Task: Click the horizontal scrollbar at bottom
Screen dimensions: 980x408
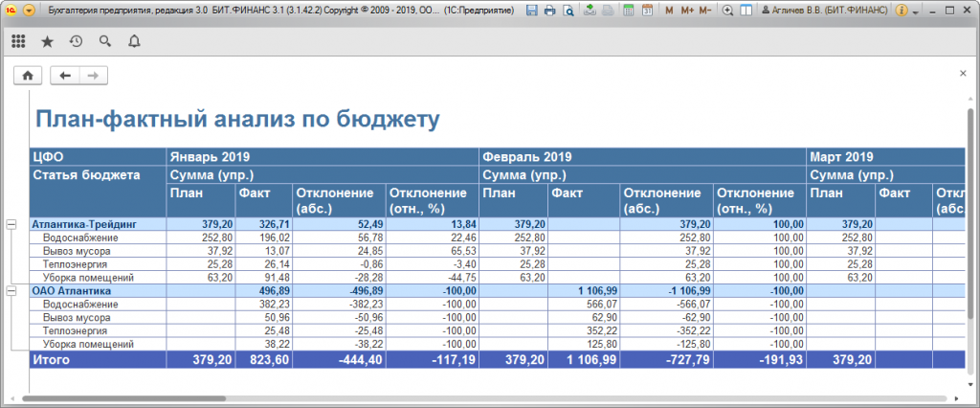Action: coord(383,397)
